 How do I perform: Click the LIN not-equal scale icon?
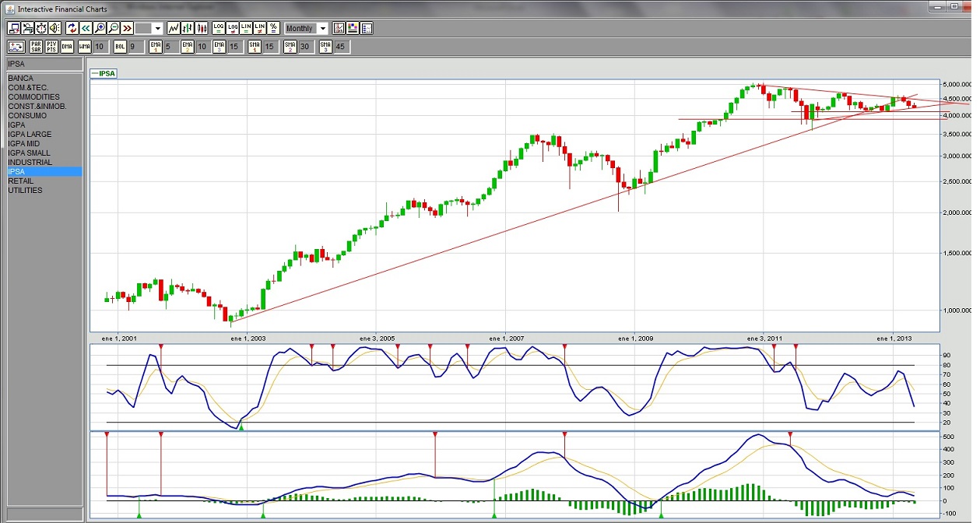260,28
